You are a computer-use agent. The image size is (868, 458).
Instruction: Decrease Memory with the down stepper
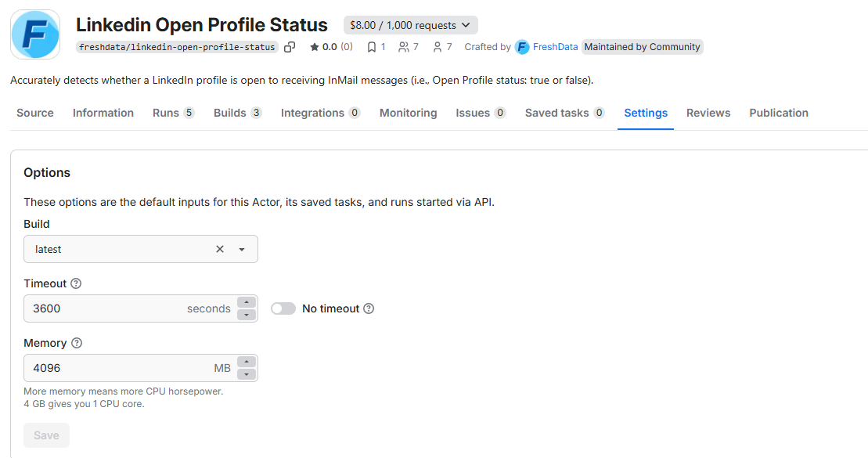coord(247,374)
